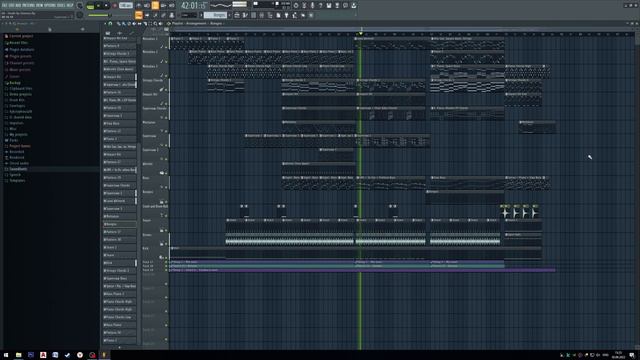Show the Playlist view via orange toolbar icon
This screenshot has height=360, width=640.
(x=139, y=15)
